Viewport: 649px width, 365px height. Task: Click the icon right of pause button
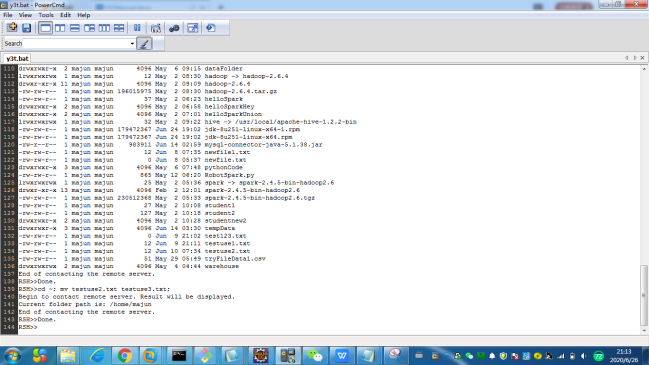coord(156,28)
